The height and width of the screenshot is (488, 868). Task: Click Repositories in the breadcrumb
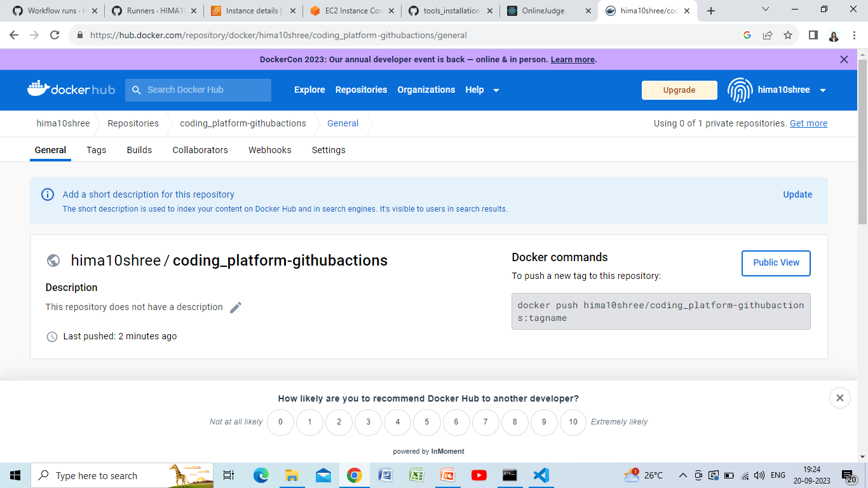point(133,123)
